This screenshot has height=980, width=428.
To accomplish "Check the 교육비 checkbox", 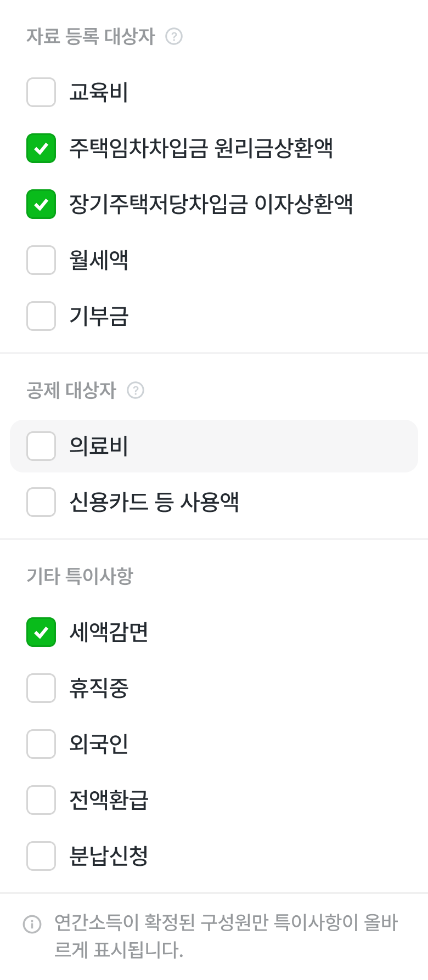I will tap(41, 92).
